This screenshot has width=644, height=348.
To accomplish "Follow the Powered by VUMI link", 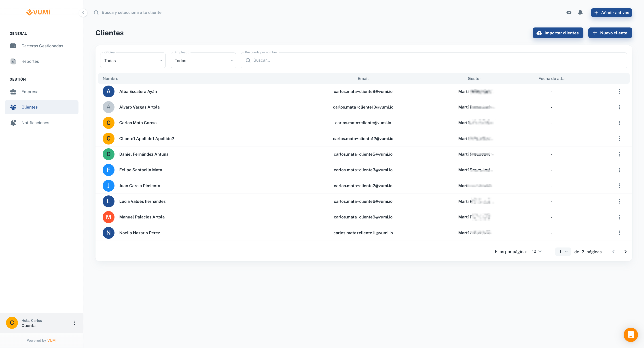I will (52, 340).
